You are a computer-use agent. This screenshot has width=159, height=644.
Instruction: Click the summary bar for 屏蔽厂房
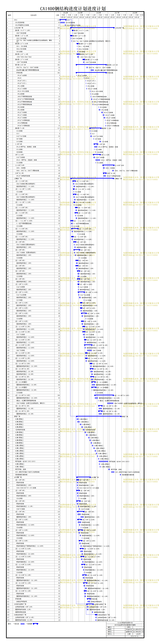(x=99, y=416)
